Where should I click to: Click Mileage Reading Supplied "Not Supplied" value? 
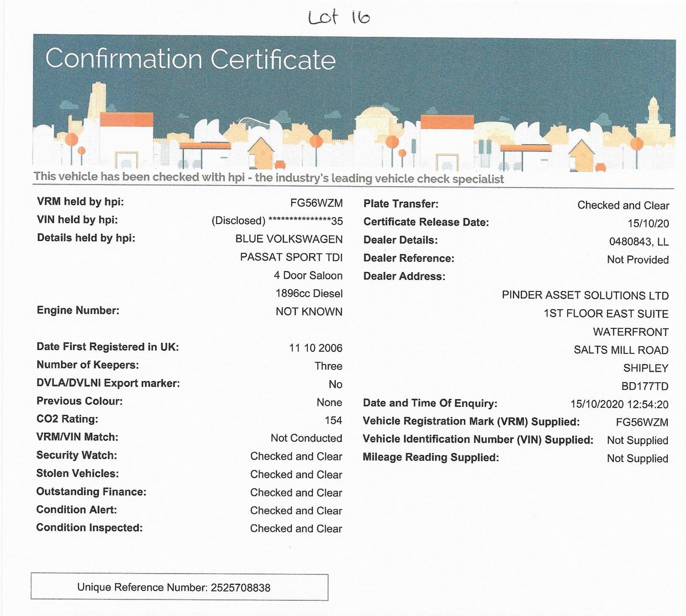637,459
